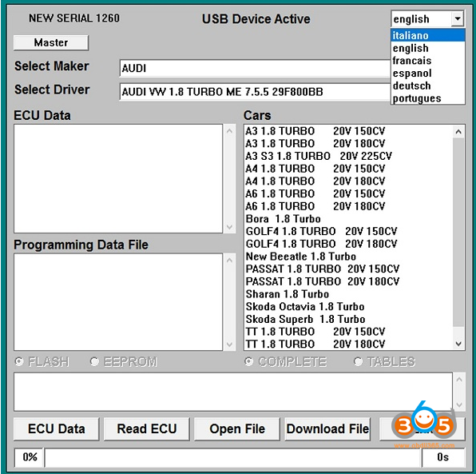Screen dimensions: 476x474
Task: Click the Read ECU button
Action: click(147, 428)
